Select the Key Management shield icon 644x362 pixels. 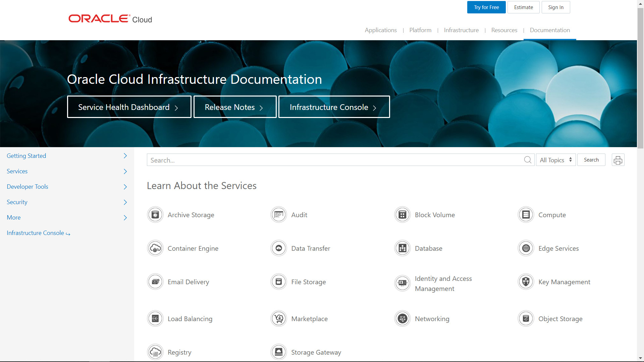tap(526, 282)
